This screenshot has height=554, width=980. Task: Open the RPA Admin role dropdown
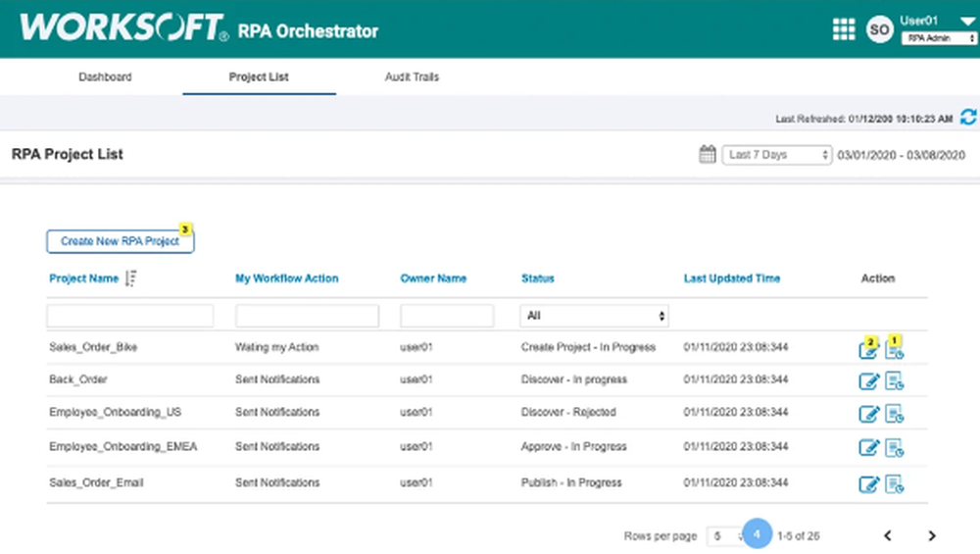coord(939,38)
